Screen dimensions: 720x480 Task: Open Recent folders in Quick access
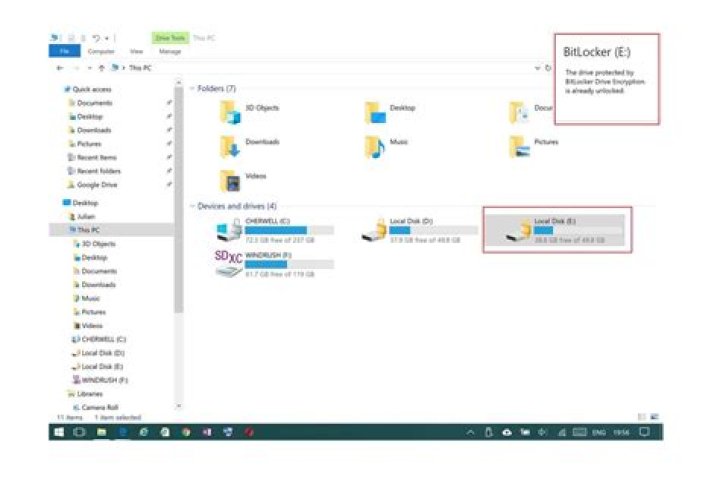click(x=99, y=171)
